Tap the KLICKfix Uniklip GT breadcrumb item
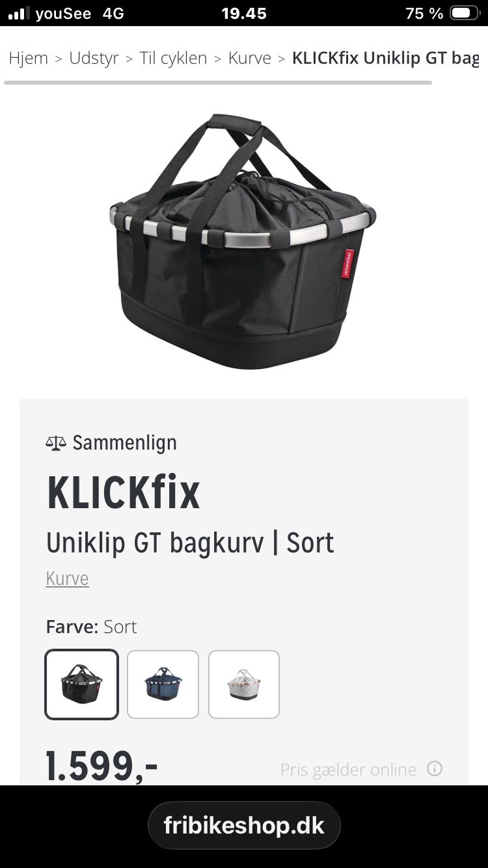Image resolution: width=488 pixels, height=868 pixels. click(385, 58)
